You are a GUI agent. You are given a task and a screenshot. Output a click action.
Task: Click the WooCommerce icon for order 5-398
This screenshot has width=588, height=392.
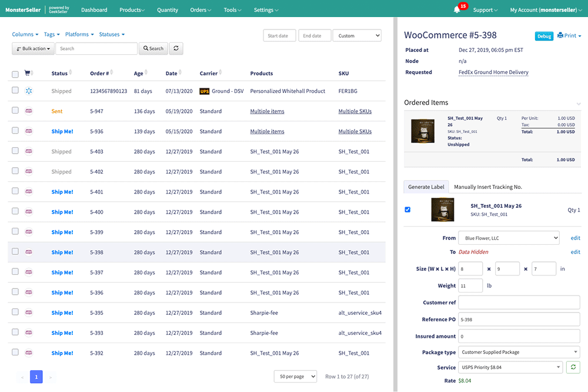[29, 253]
